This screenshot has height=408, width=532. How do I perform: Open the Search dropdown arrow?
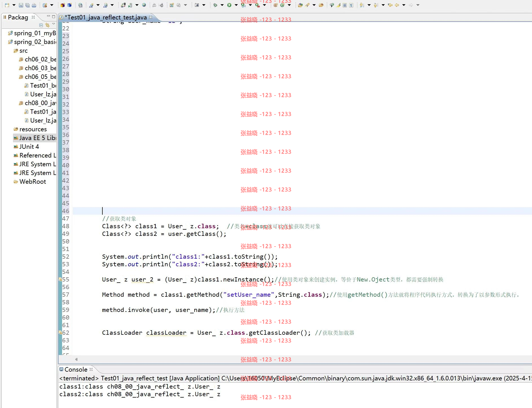click(314, 5)
